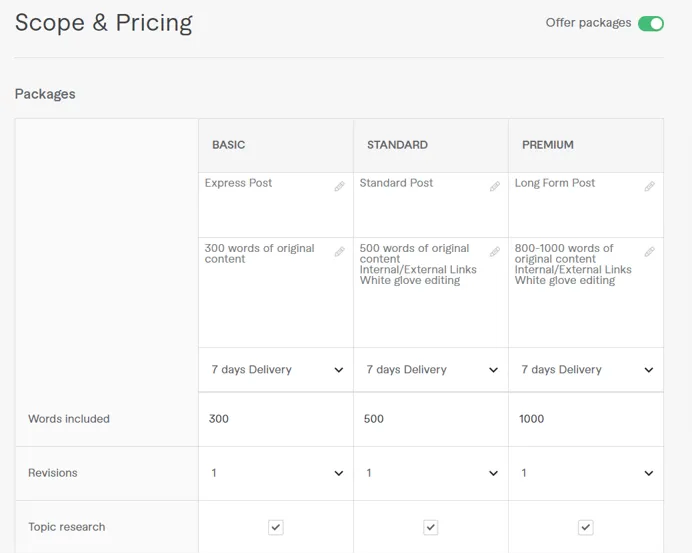This screenshot has height=553, width=692.
Task: Click Words included field showing 500
Action: [x=431, y=419]
